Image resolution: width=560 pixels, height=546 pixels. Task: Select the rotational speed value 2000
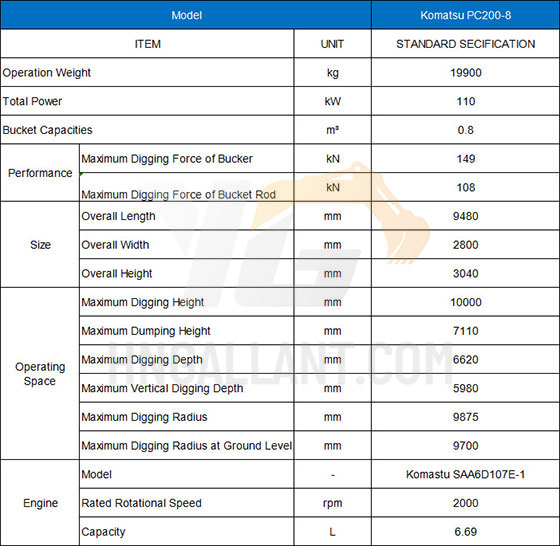pos(466,503)
